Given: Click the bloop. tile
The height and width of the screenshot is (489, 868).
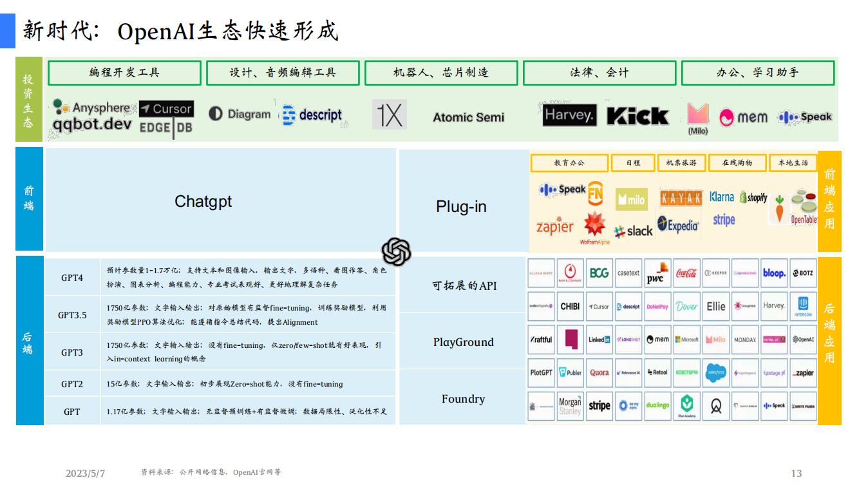Looking at the screenshot, I should pyautogui.click(x=774, y=273).
